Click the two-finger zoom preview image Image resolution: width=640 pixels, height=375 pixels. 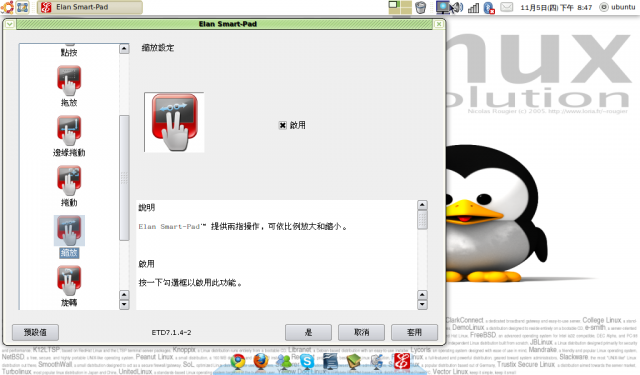point(174,122)
